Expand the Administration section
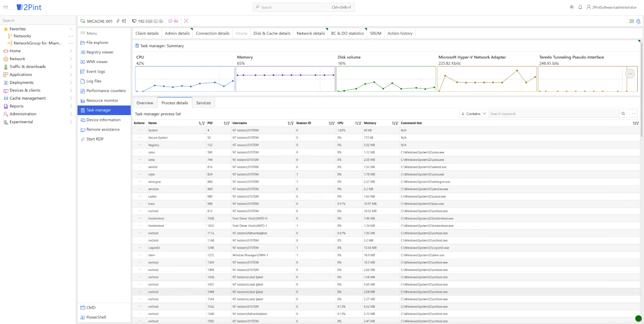The image size is (644, 324). pyautogui.click(x=71, y=114)
